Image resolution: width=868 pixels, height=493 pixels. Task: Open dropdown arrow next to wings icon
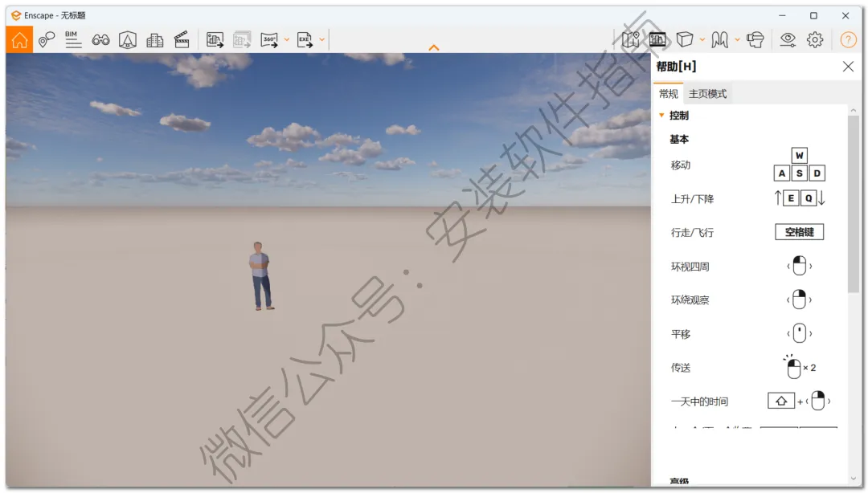tap(737, 40)
